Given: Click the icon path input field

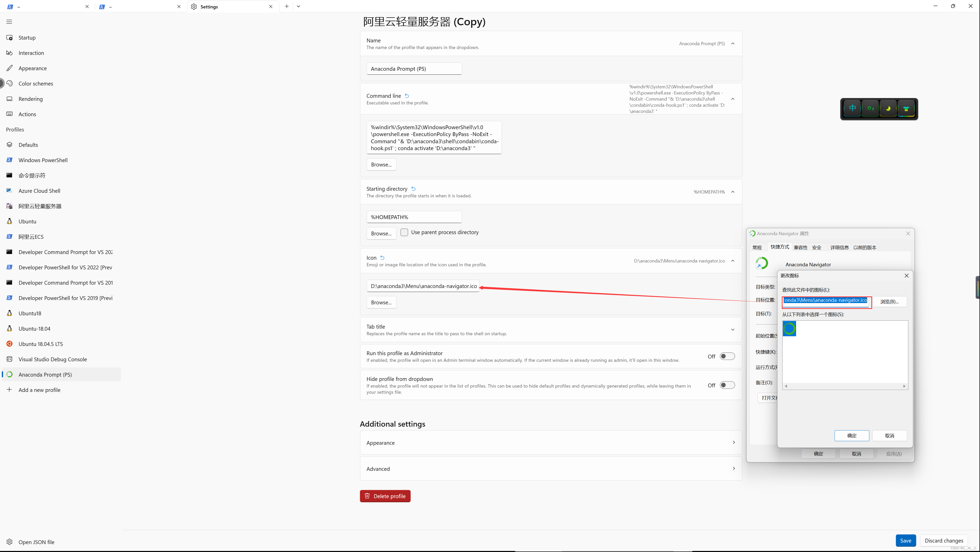Looking at the screenshot, I should click(x=423, y=286).
